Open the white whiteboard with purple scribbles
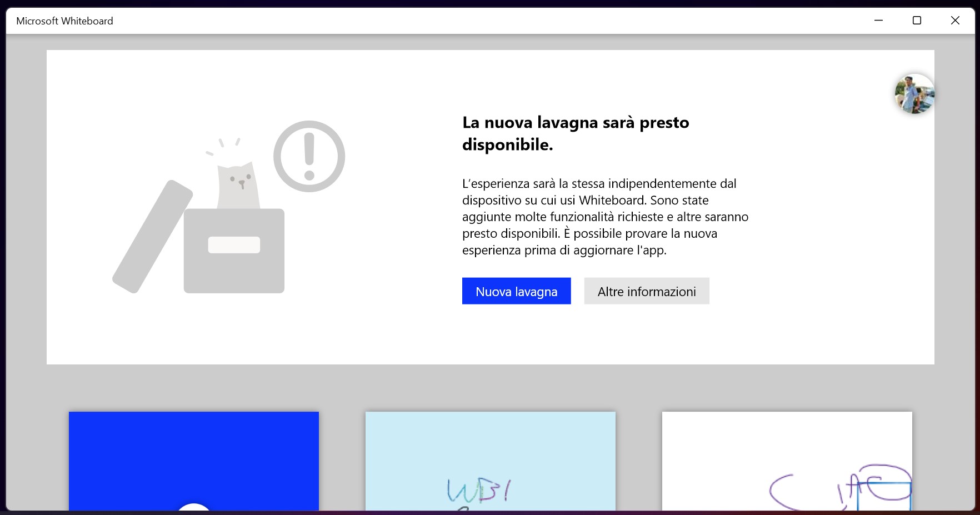Screen dimensions: 980x515 coord(787,461)
